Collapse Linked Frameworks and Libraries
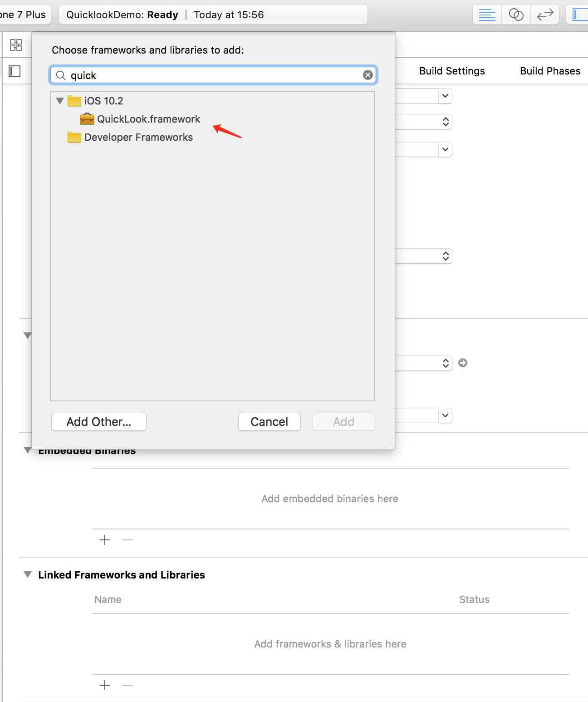This screenshot has width=588, height=702. 28,574
